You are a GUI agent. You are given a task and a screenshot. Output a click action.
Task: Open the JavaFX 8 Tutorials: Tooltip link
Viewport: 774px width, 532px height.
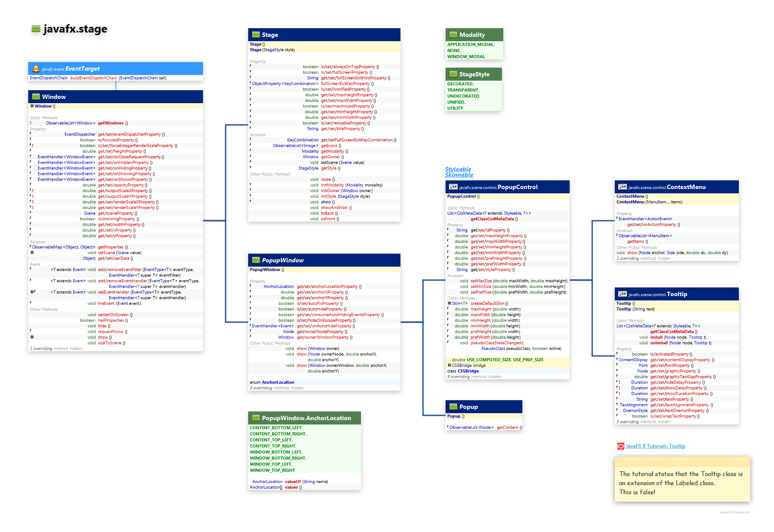pyautogui.click(x=656, y=446)
